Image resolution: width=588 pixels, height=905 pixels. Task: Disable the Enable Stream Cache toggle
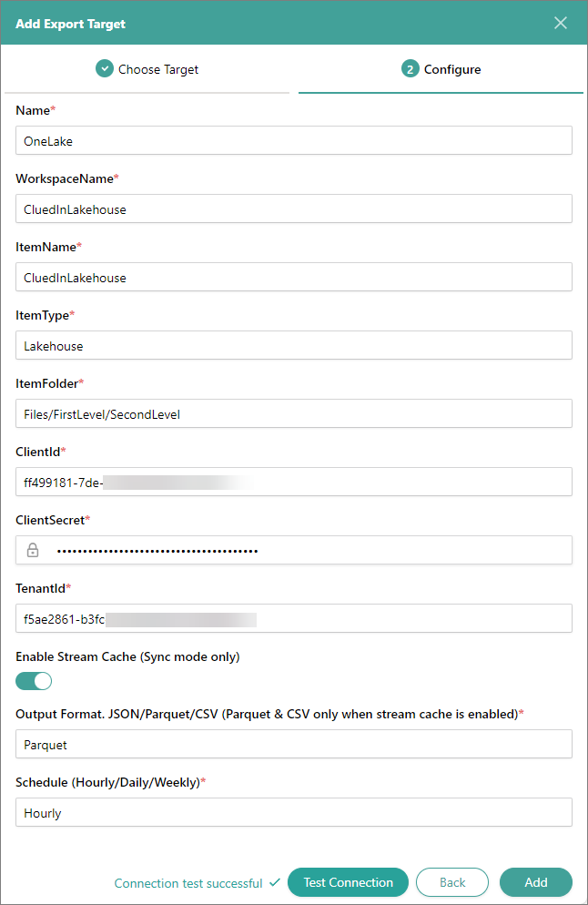click(33, 681)
